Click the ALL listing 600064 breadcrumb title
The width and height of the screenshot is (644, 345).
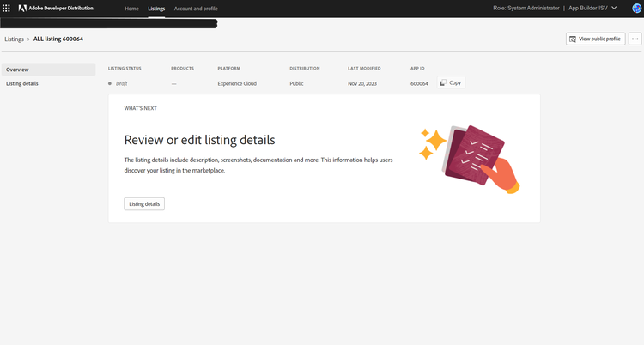click(58, 39)
